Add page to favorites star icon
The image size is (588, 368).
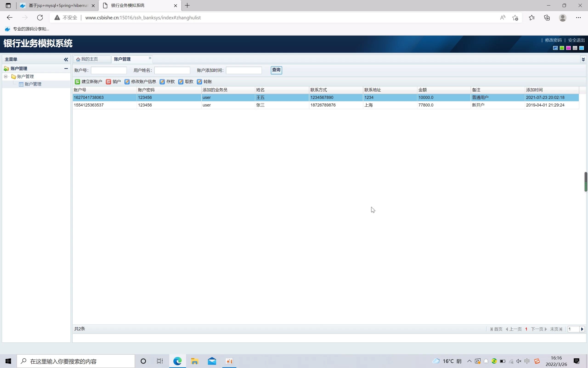coord(515,18)
